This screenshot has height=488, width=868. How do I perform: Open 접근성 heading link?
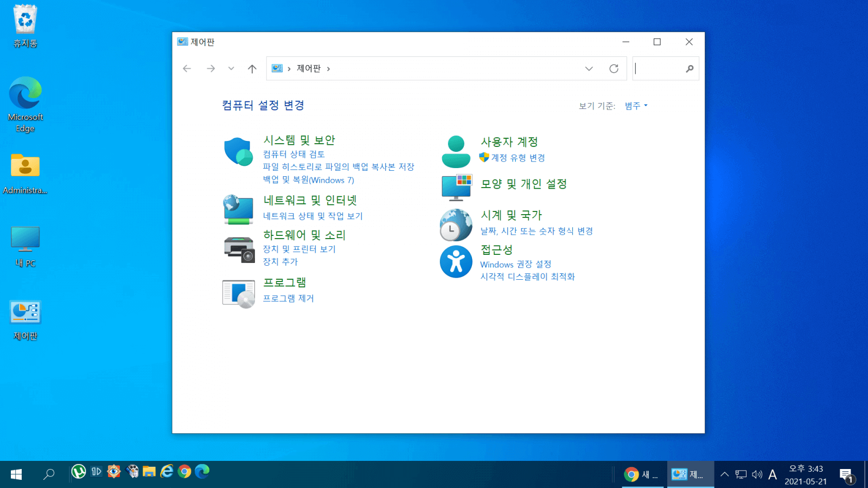[x=496, y=250]
